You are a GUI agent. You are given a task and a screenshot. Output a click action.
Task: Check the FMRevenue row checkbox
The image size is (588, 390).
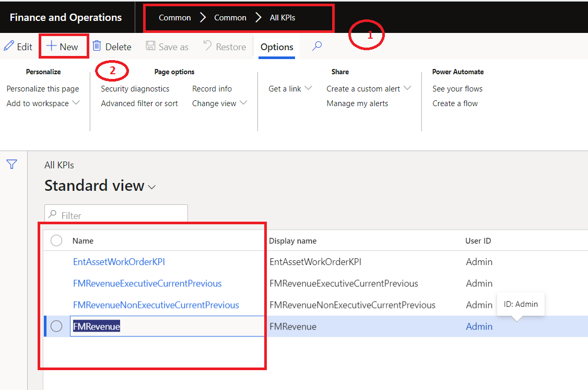pos(56,326)
